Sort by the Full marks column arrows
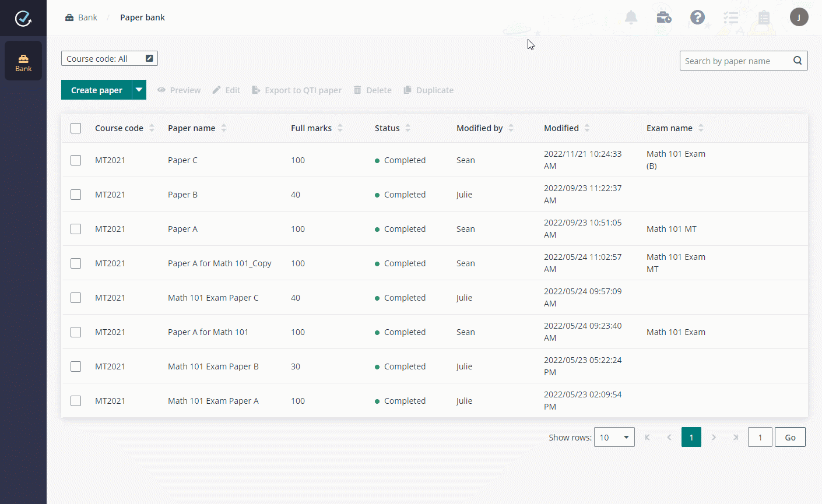 click(340, 128)
